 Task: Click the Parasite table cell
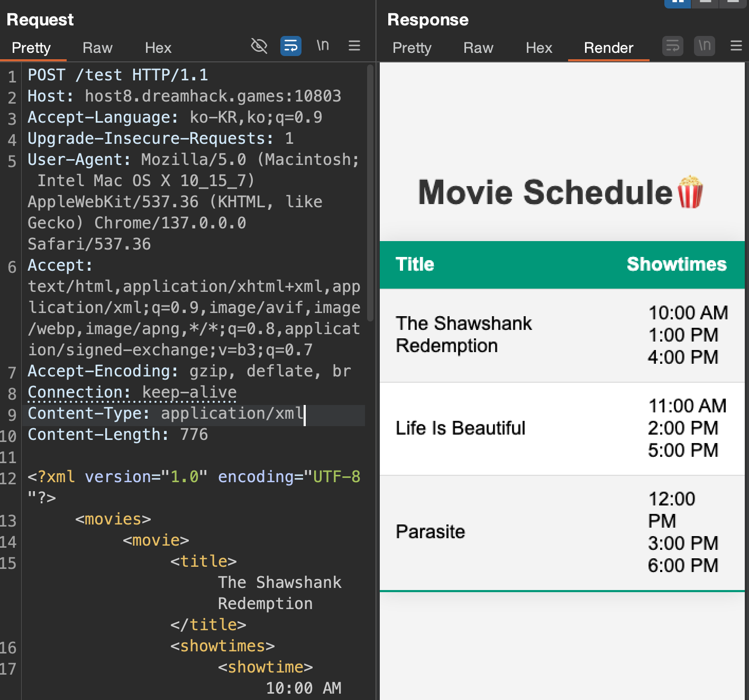(431, 531)
